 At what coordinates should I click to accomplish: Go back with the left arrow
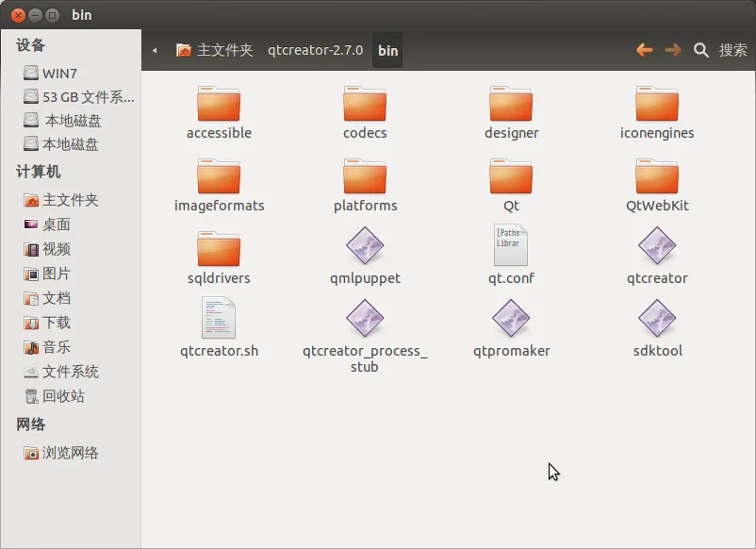pos(645,50)
